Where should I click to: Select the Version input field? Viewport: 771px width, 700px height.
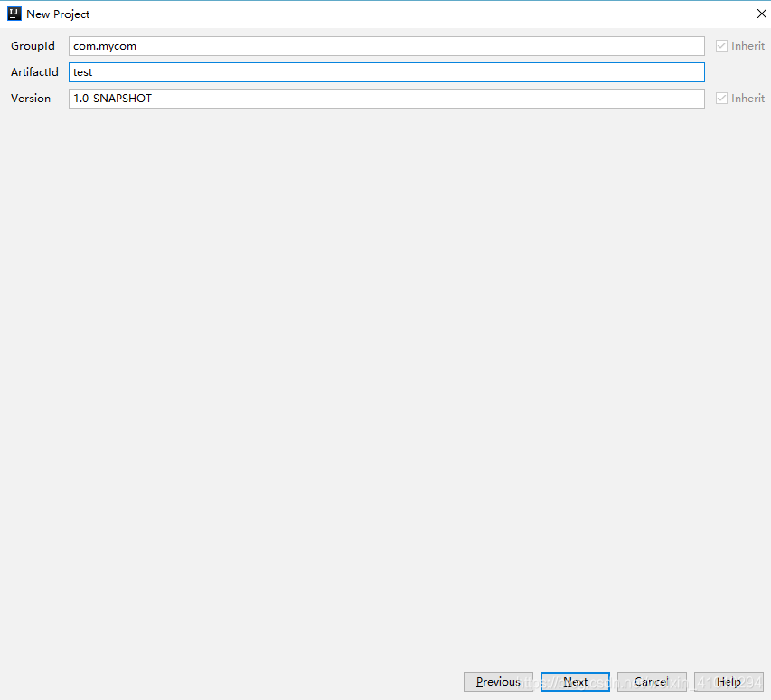click(387, 99)
